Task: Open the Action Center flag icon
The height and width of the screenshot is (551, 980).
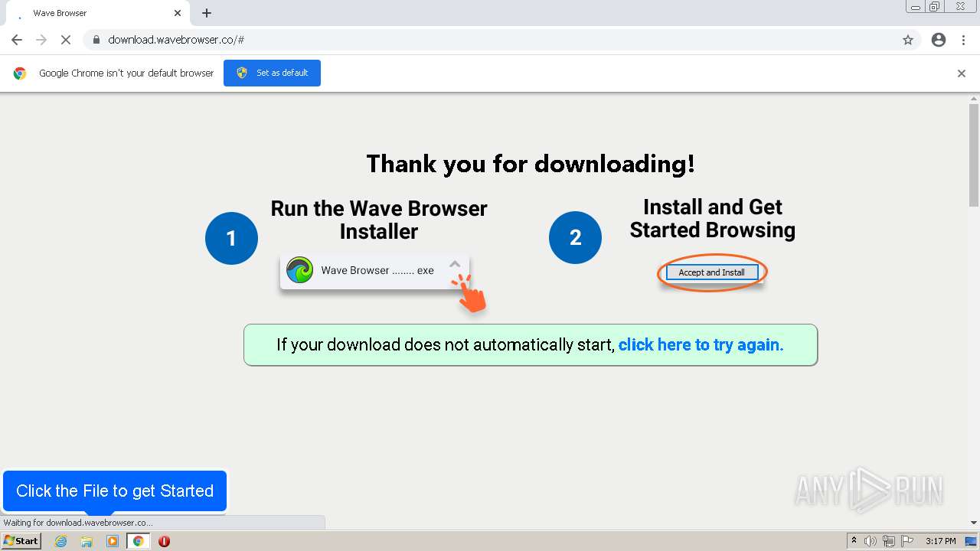Action: tap(906, 541)
